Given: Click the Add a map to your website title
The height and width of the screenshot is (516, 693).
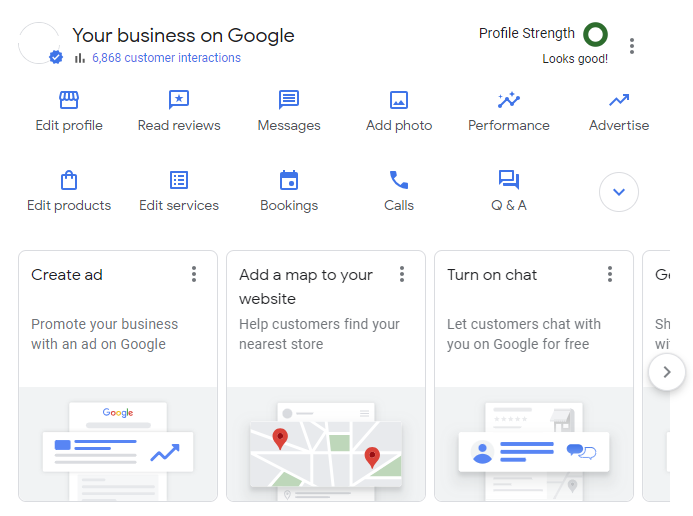Looking at the screenshot, I should (x=306, y=287).
